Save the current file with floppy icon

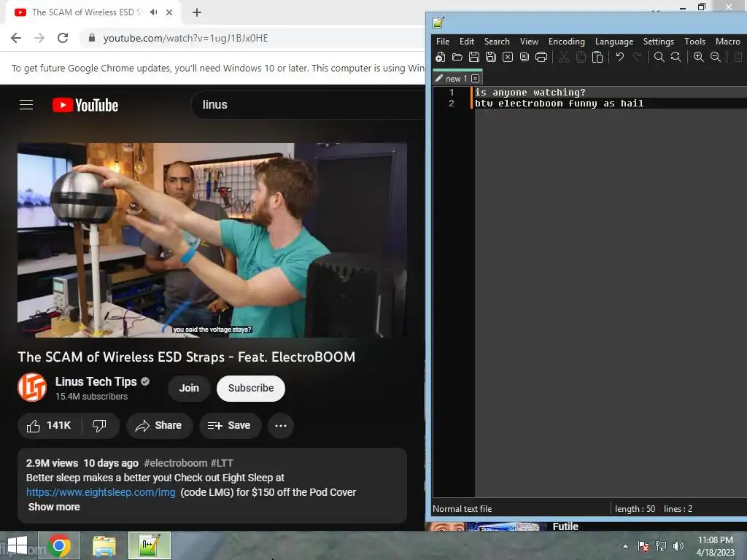coord(474,57)
